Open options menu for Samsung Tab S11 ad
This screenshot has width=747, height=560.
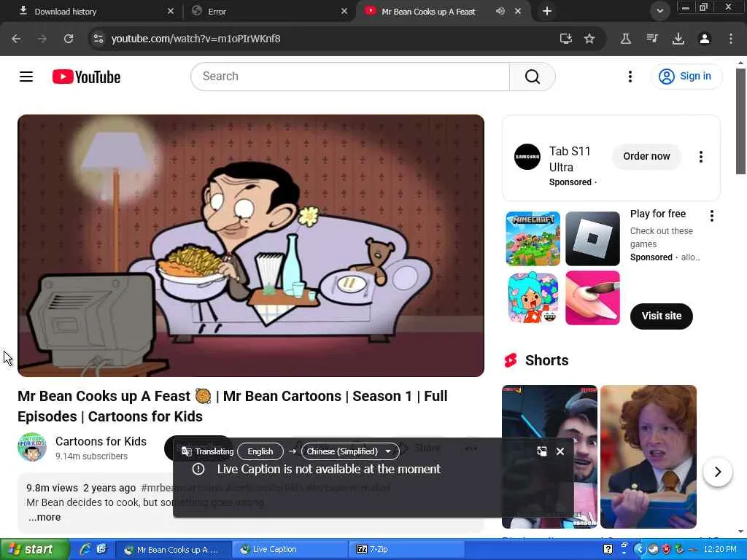pyautogui.click(x=701, y=157)
